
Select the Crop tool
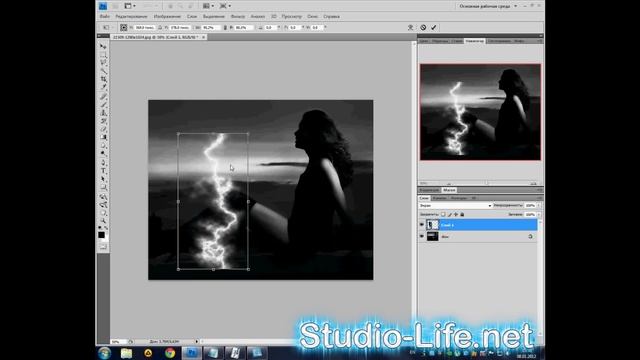[x=103, y=79]
